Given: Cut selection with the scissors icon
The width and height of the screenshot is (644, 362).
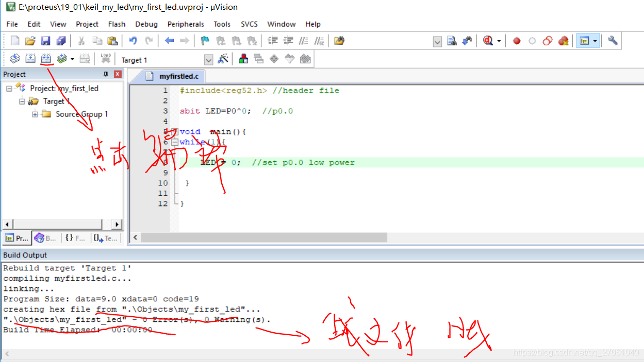Looking at the screenshot, I should click(x=81, y=41).
